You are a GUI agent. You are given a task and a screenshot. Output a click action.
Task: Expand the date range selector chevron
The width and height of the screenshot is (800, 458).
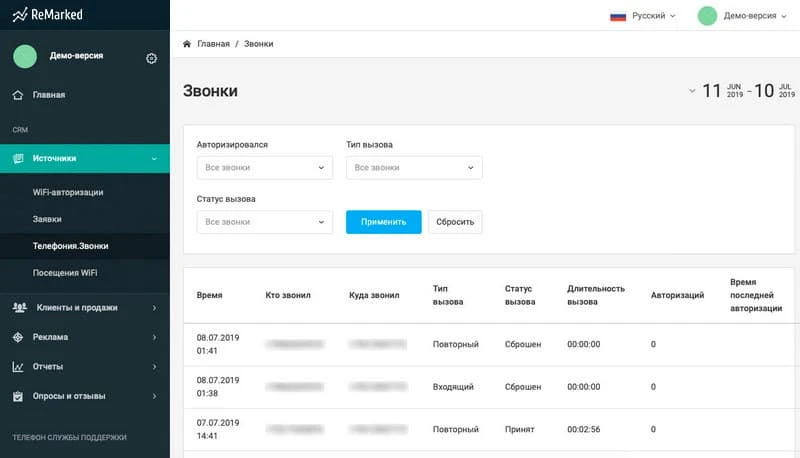(691, 91)
